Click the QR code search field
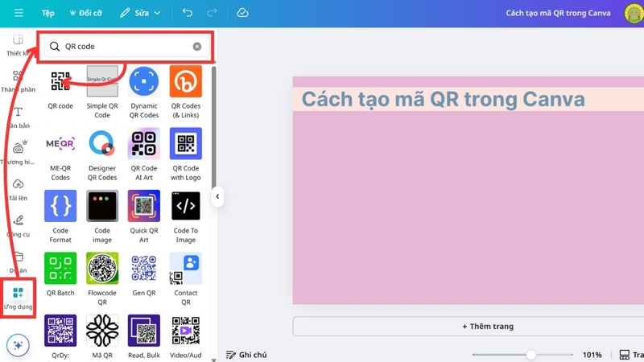644x362 pixels. coord(126,47)
